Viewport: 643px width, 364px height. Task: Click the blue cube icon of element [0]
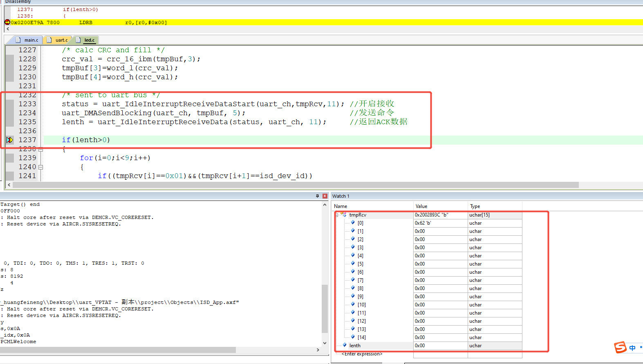click(353, 223)
